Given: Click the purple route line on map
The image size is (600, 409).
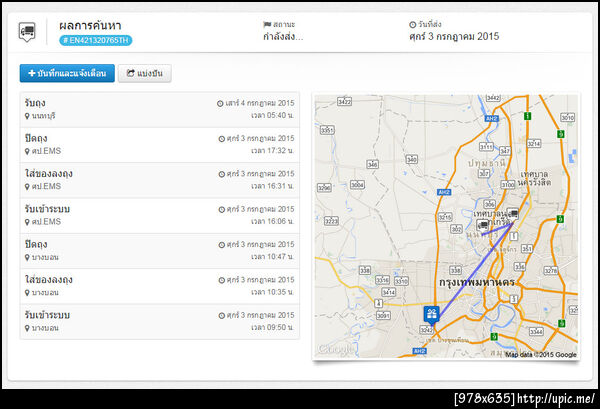Looking at the screenshot, I should [474, 270].
